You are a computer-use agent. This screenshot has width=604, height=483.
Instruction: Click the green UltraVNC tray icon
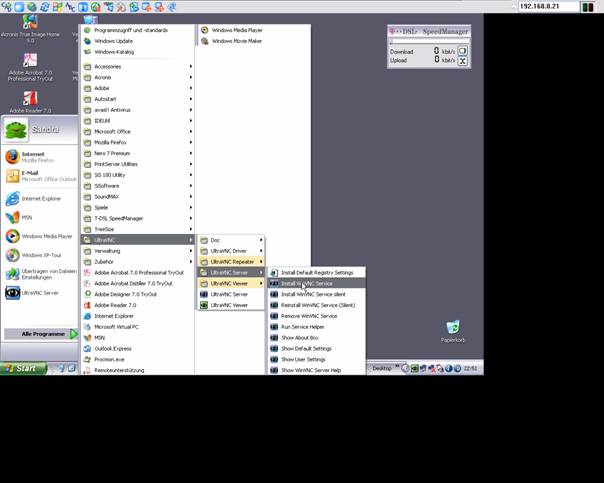(414, 369)
